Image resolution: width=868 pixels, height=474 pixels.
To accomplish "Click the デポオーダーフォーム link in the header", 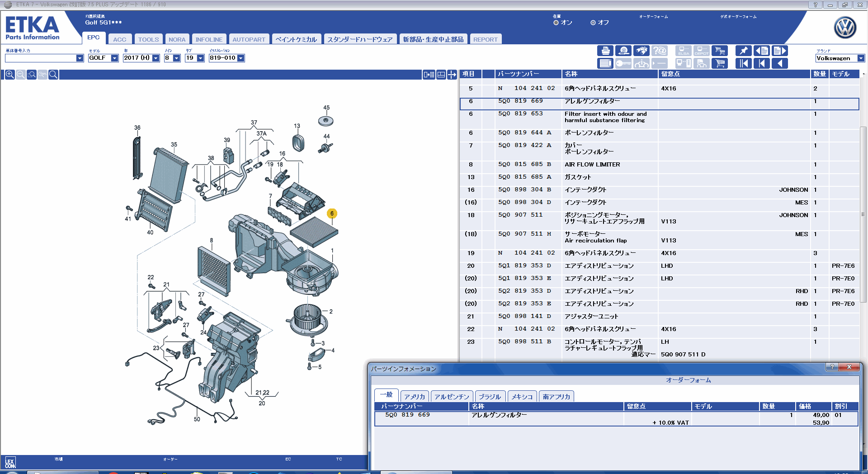I will (738, 17).
